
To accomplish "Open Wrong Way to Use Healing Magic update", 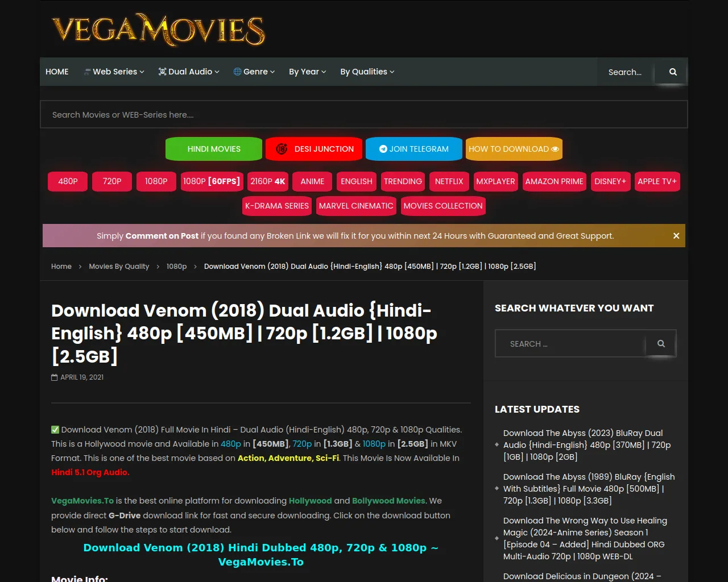I will 585,538.
